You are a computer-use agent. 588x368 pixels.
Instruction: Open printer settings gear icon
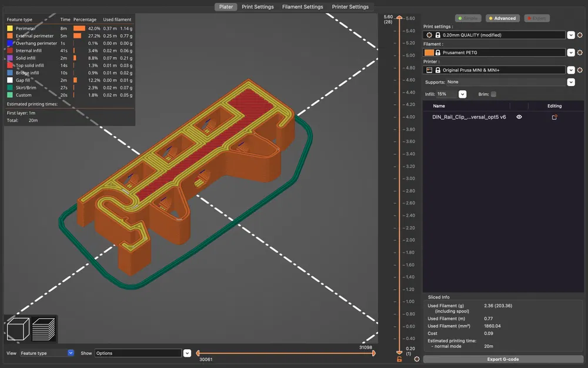580,70
